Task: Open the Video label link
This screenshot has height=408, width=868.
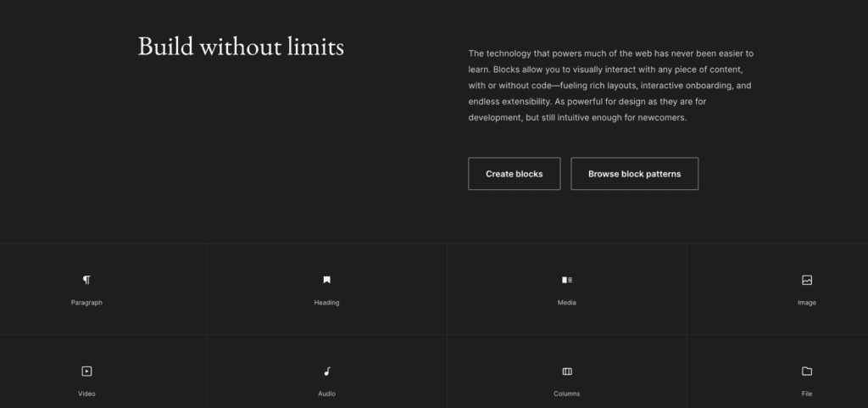Action: (86, 394)
